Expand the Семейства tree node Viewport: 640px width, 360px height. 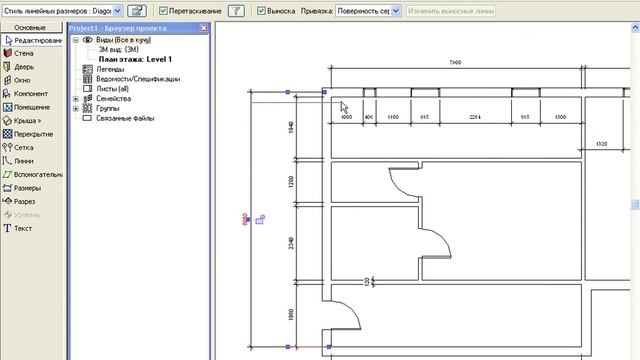coord(76,99)
